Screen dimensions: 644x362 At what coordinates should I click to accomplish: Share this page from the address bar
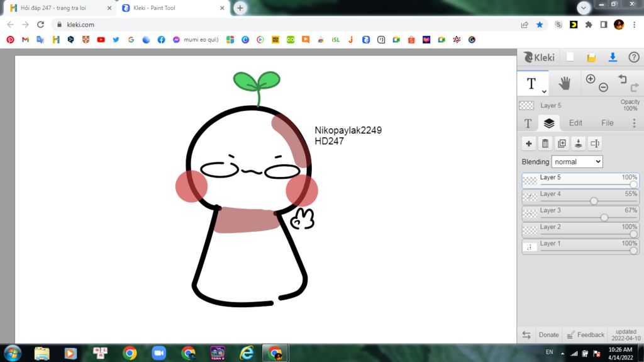pos(525,25)
